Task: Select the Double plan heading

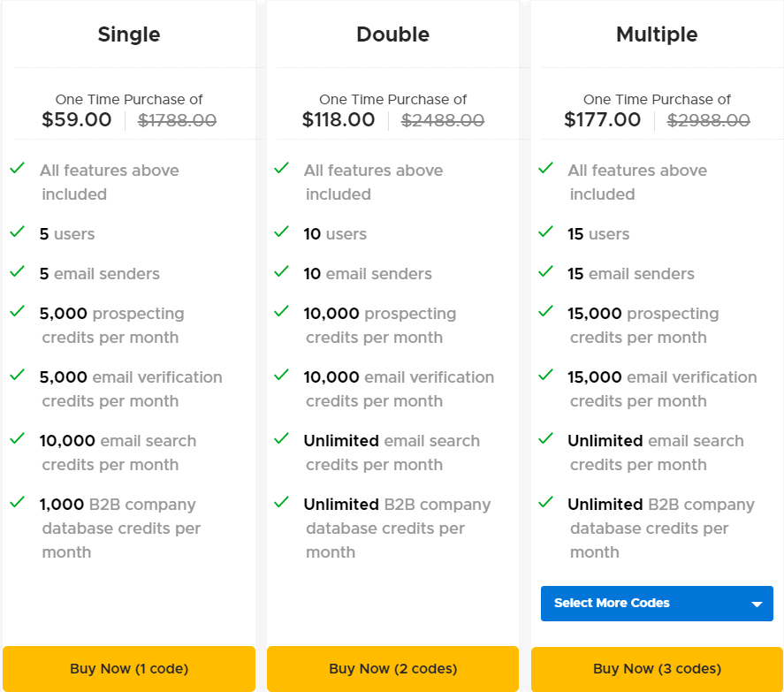Action: pos(392,34)
